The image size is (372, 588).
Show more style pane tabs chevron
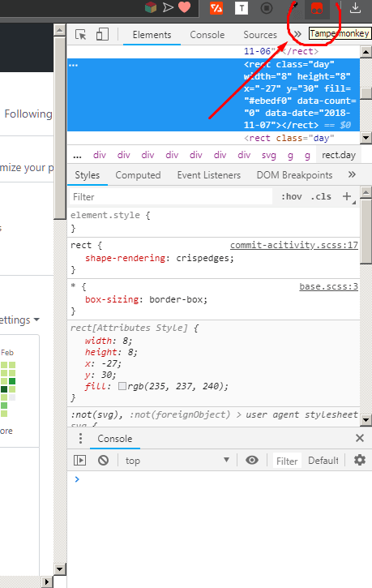pyautogui.click(x=352, y=174)
